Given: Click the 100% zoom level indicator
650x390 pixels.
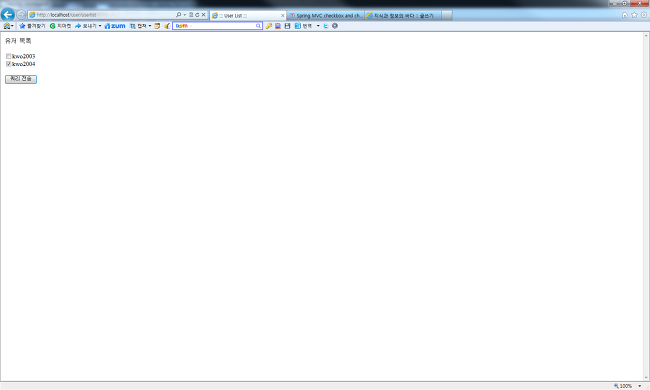Looking at the screenshot, I should [x=623, y=386].
